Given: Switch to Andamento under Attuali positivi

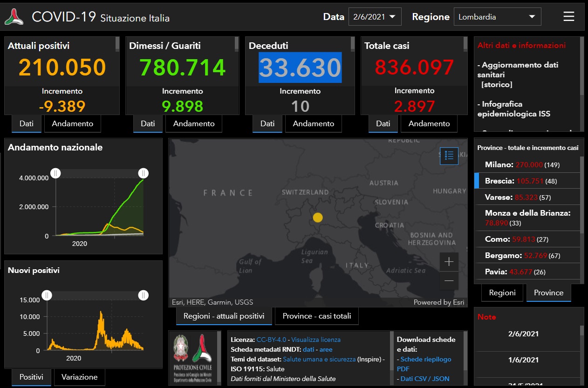Looking at the screenshot, I should click(72, 123).
